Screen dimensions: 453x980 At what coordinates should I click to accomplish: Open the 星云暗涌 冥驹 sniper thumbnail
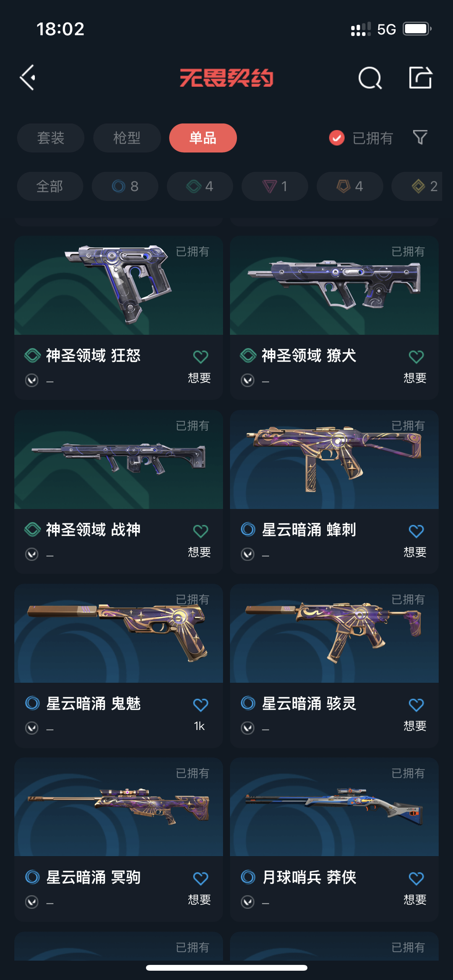point(119,807)
